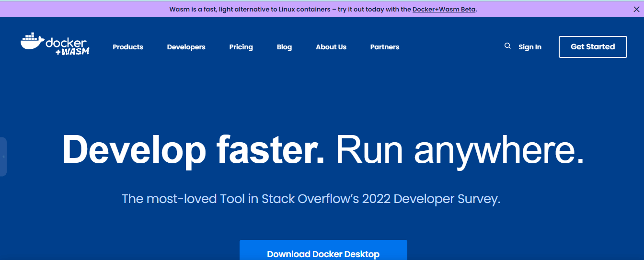Open the About Us menu
This screenshot has width=644, height=260.
click(331, 47)
